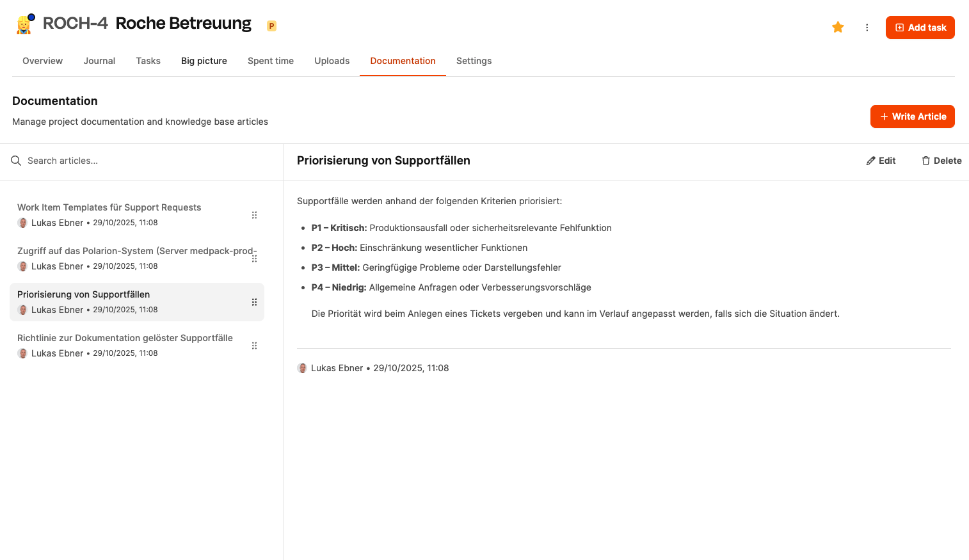Click the Add task button
This screenshot has width=969, height=560.
[x=920, y=28]
